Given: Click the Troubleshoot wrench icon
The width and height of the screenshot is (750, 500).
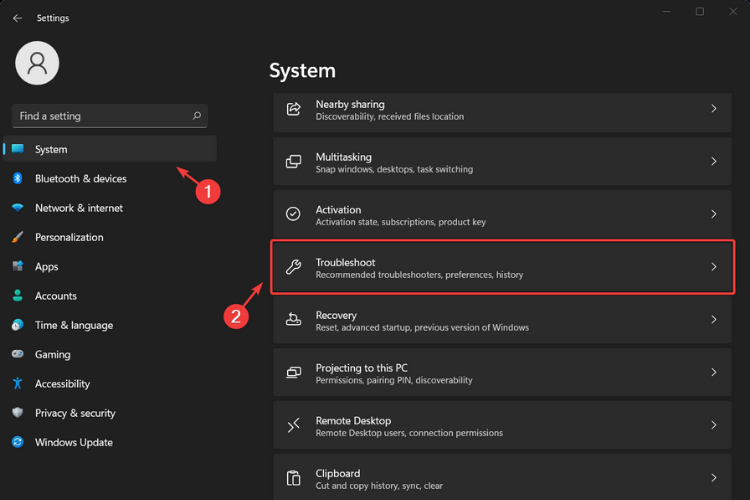Looking at the screenshot, I should point(293,267).
